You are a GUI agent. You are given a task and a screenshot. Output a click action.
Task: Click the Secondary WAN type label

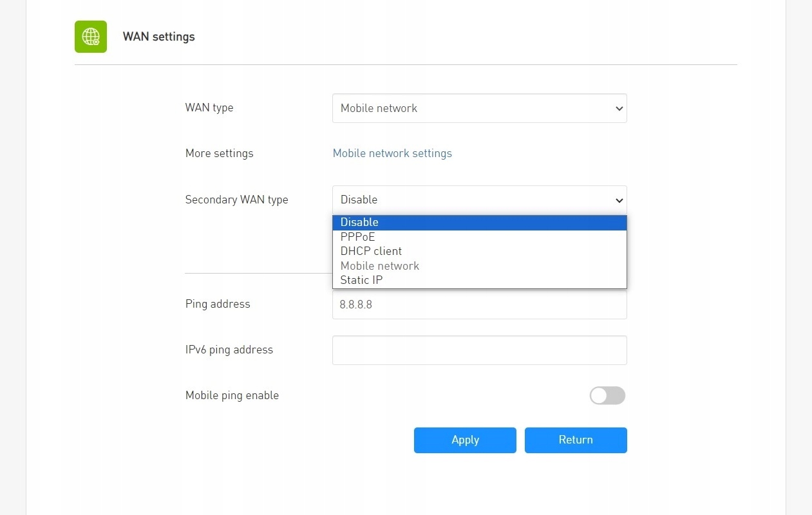coord(236,200)
